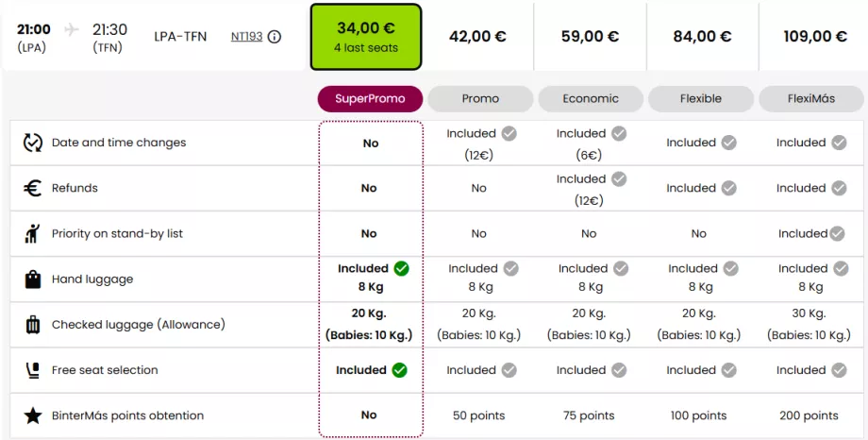Click the Date and time changes icon

[x=33, y=143]
